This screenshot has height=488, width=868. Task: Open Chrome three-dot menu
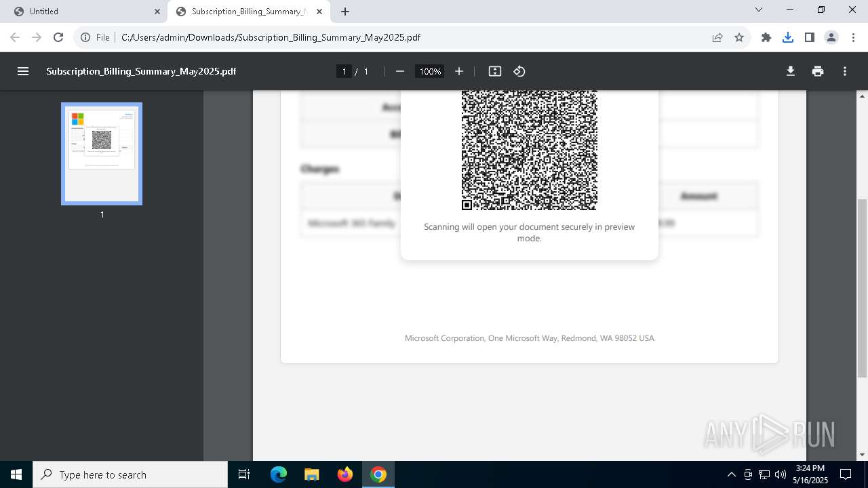(x=853, y=37)
